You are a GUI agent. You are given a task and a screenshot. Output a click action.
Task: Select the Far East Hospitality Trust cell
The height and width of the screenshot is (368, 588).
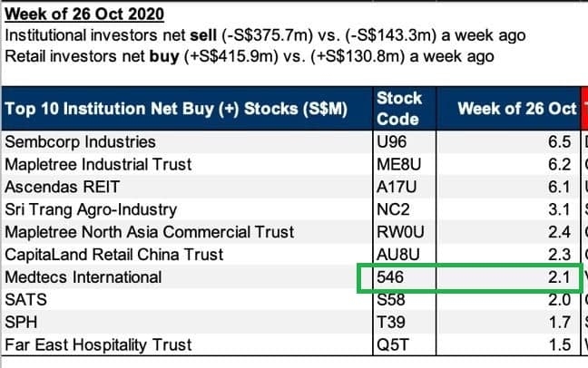coord(98,344)
